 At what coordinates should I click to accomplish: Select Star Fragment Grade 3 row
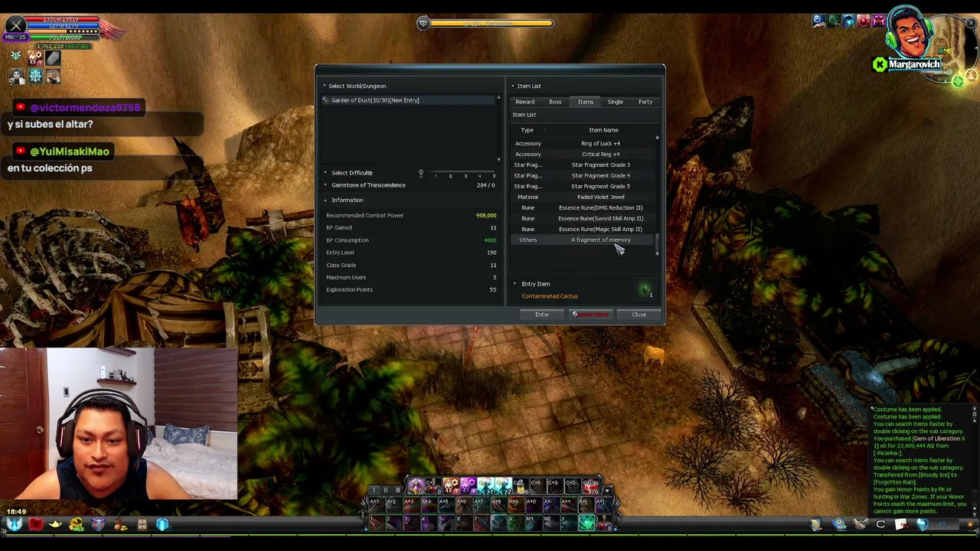(x=583, y=165)
